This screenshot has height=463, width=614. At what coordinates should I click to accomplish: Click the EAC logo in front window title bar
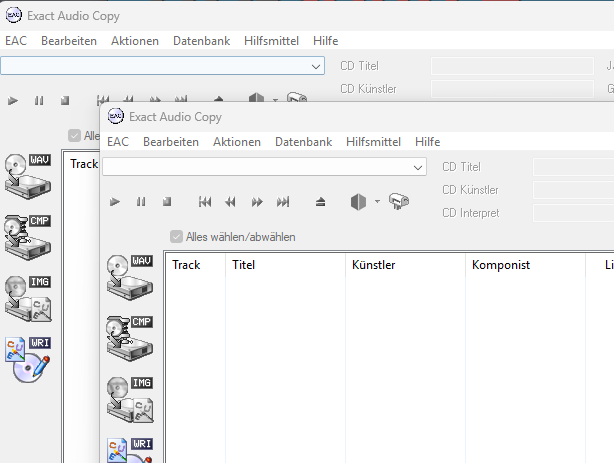(116, 116)
